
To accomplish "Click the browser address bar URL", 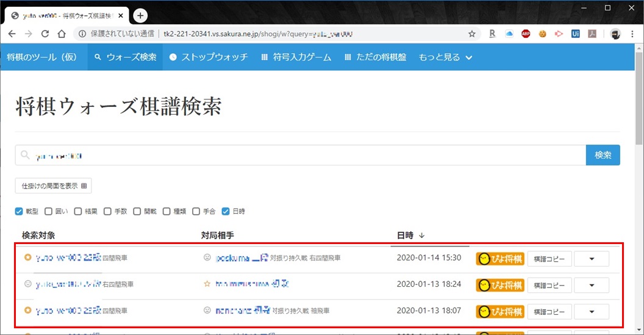I will pos(258,34).
